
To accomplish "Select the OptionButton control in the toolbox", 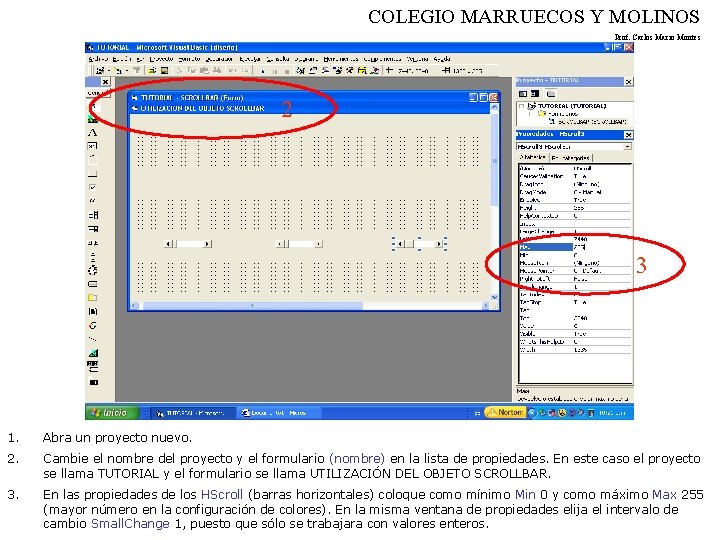I will (x=93, y=201).
